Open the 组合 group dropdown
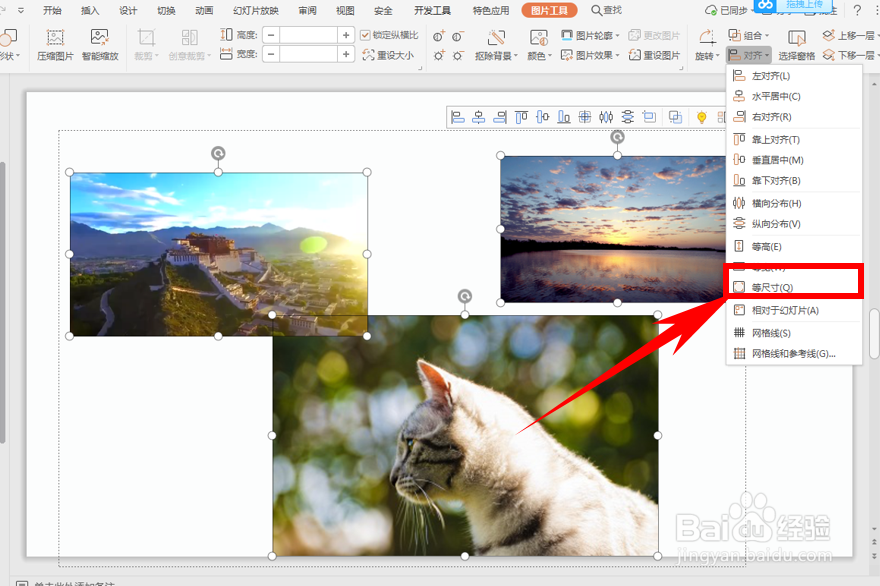The image size is (880, 586). pyautogui.click(x=749, y=35)
